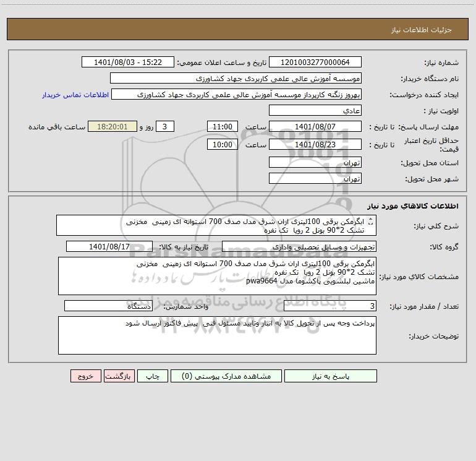476x461 pixels.
Task: Click the quantity field showing 3
Action: click(330, 306)
